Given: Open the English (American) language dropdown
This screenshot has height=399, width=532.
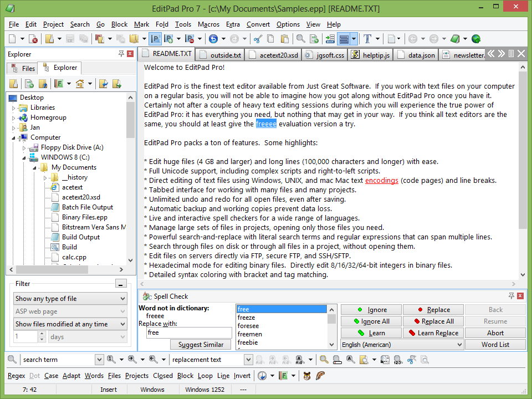Looking at the screenshot, I should pyautogui.click(x=402, y=344).
